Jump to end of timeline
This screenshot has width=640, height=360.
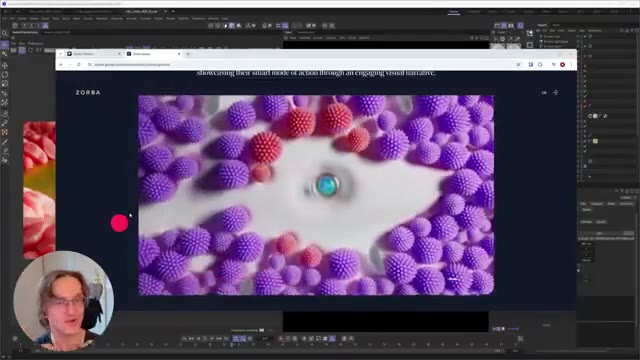pos(227,338)
